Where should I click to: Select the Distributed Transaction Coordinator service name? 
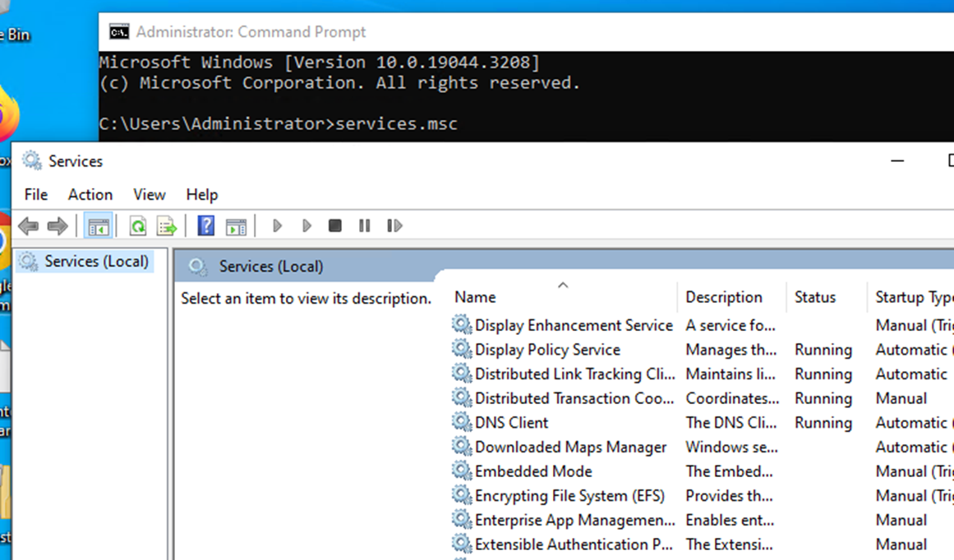click(574, 398)
